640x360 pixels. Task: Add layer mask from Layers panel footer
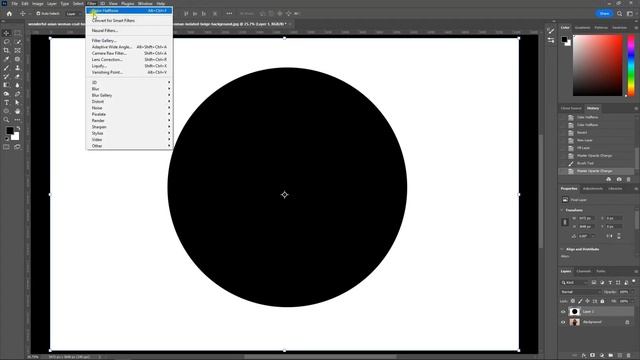point(593,356)
